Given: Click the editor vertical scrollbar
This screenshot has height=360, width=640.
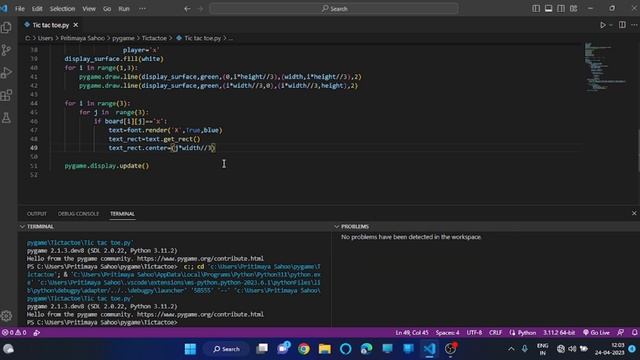Looking at the screenshot, I should (x=638, y=151).
